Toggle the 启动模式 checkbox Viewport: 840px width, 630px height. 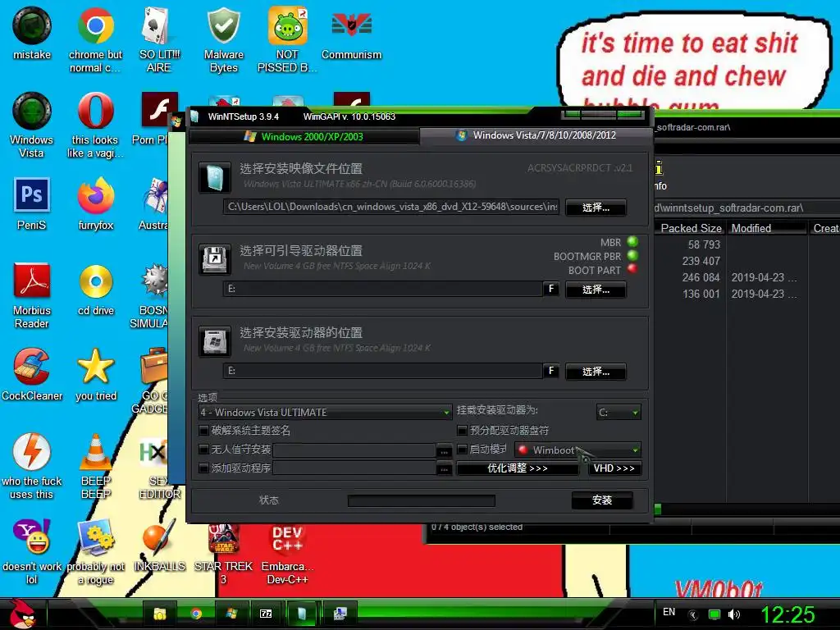pyautogui.click(x=462, y=449)
